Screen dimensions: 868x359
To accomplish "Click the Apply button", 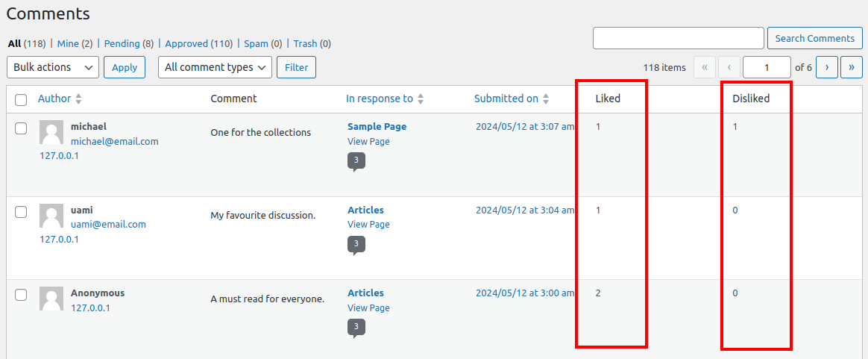I will pyautogui.click(x=125, y=67).
